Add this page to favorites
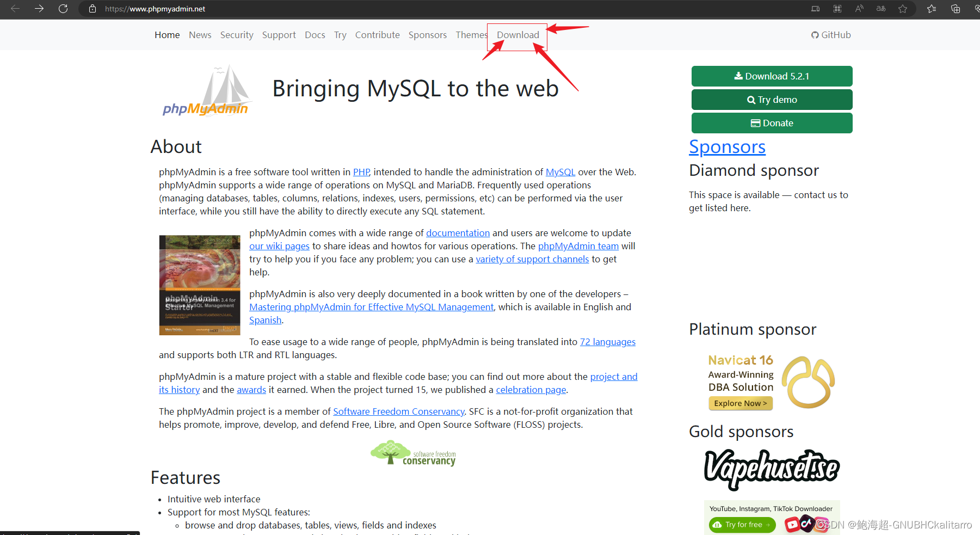This screenshot has height=535, width=980. pyautogui.click(x=903, y=9)
